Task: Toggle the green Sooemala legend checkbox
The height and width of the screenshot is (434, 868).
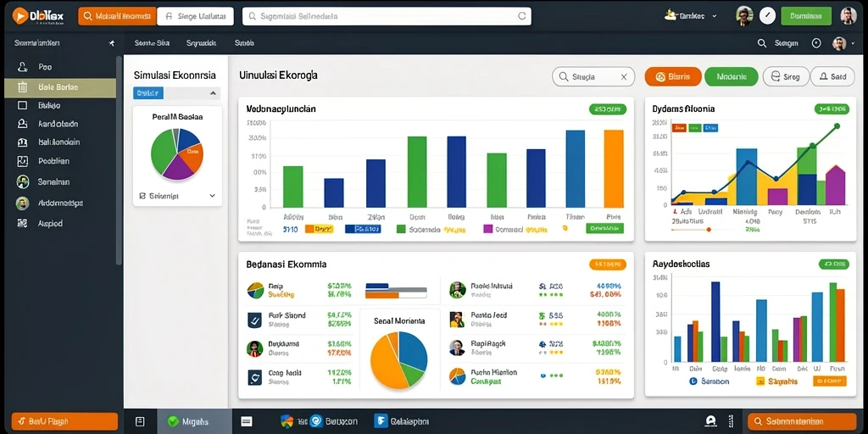Action: click(401, 229)
